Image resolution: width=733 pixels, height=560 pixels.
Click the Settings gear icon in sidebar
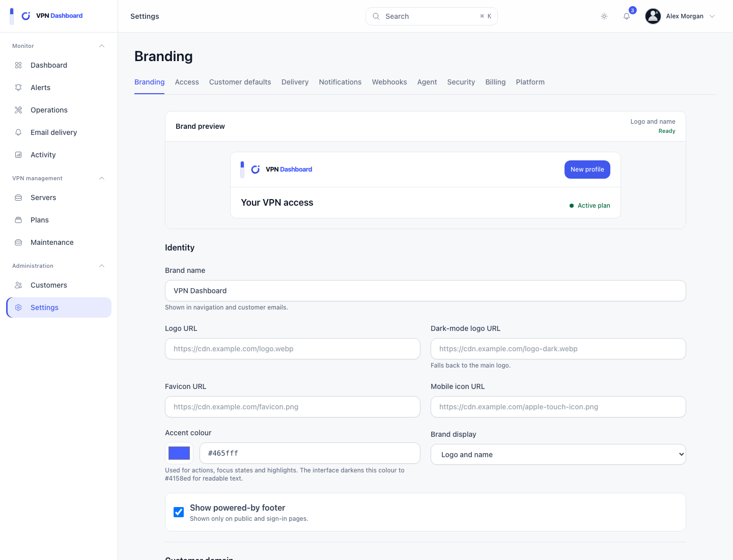tap(18, 307)
